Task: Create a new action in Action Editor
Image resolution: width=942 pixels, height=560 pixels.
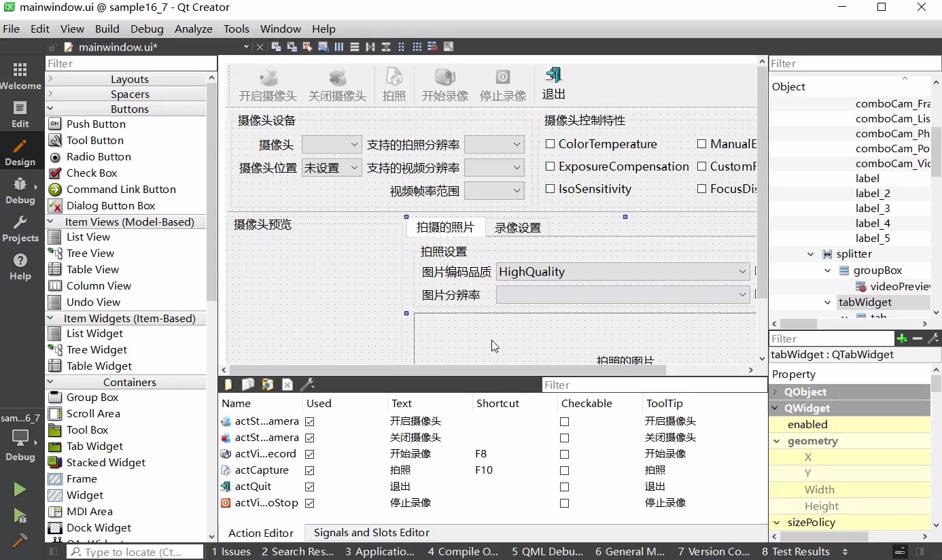Action: (x=228, y=385)
